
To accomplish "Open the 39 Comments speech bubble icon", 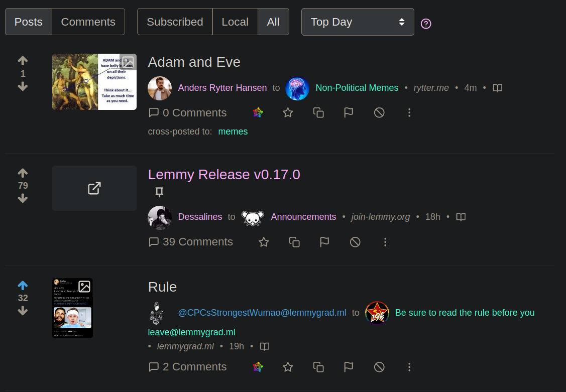I will point(154,242).
